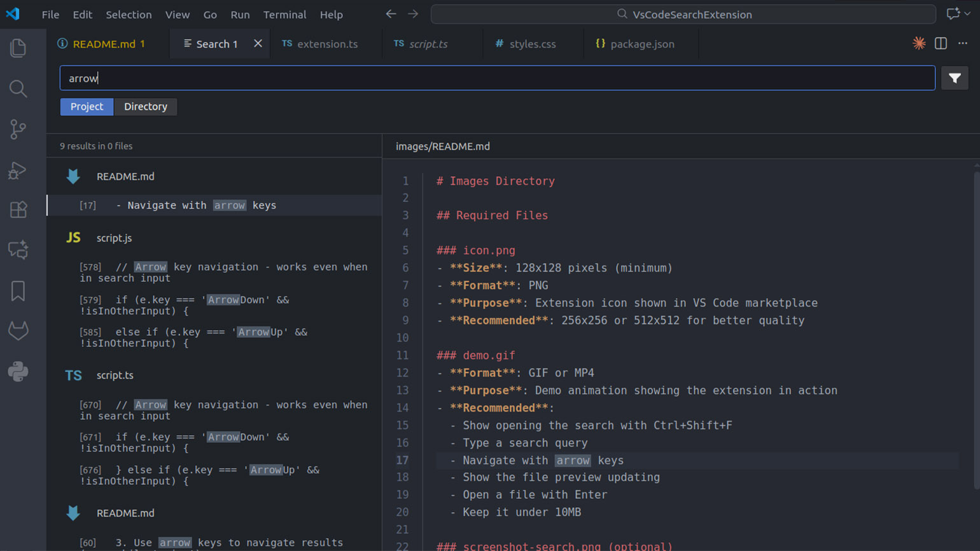Image resolution: width=980 pixels, height=551 pixels.
Task: Click the arrow search input field
Action: [x=496, y=78]
